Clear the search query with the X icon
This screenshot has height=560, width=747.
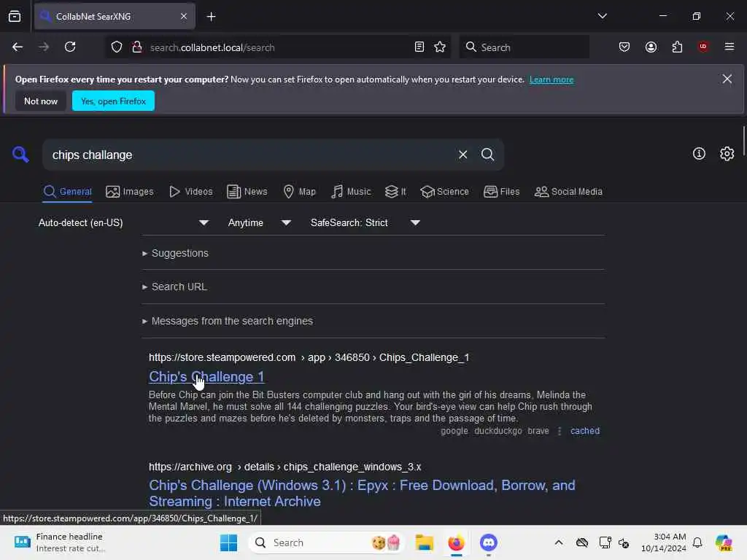tap(462, 155)
